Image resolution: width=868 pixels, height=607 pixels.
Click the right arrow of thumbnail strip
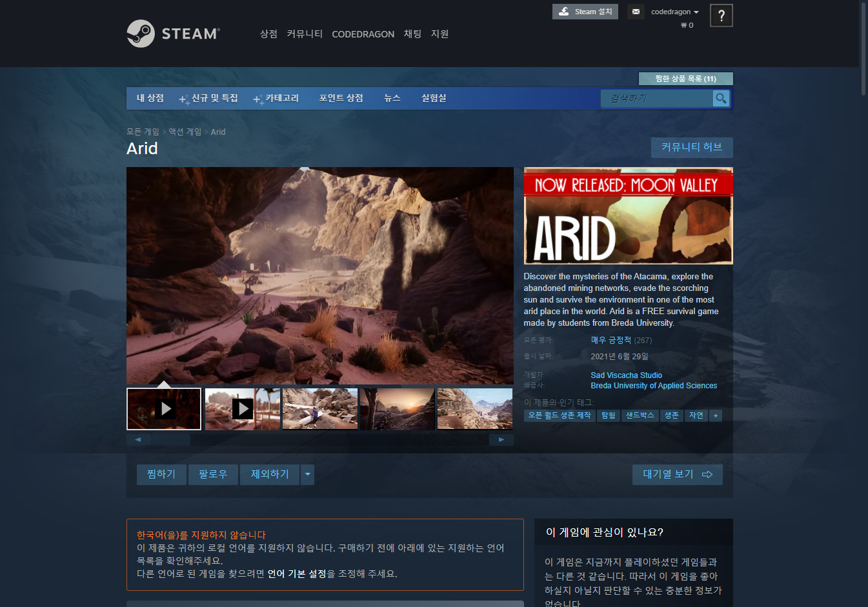(501, 439)
